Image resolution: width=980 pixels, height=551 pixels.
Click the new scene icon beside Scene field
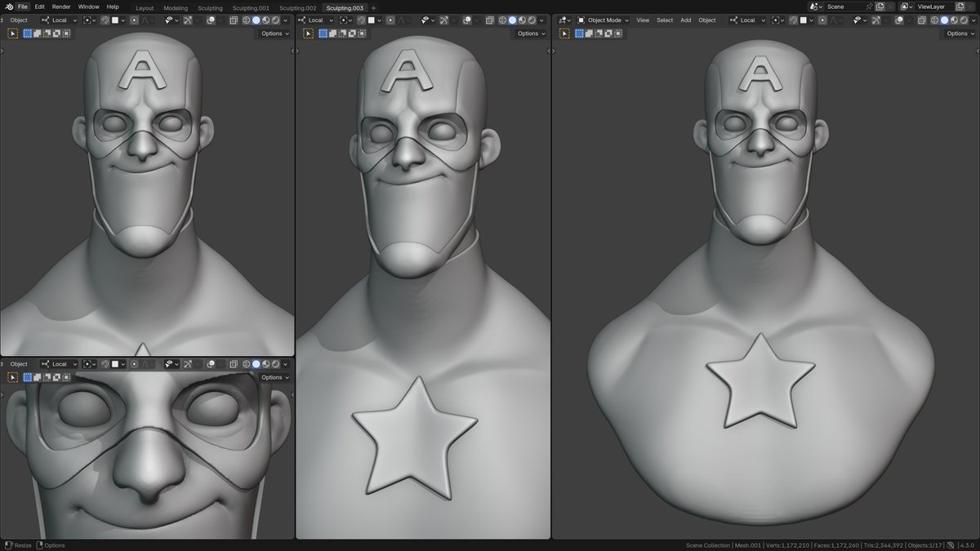[880, 7]
